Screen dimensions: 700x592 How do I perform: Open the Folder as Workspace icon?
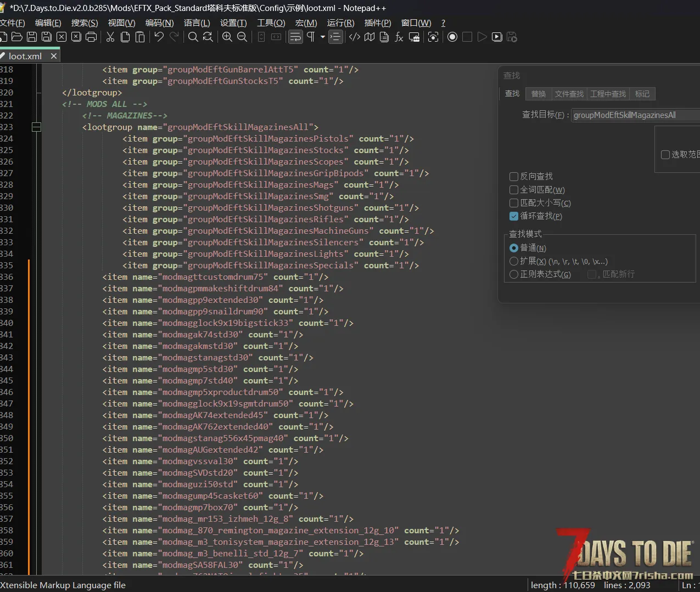[x=414, y=37]
